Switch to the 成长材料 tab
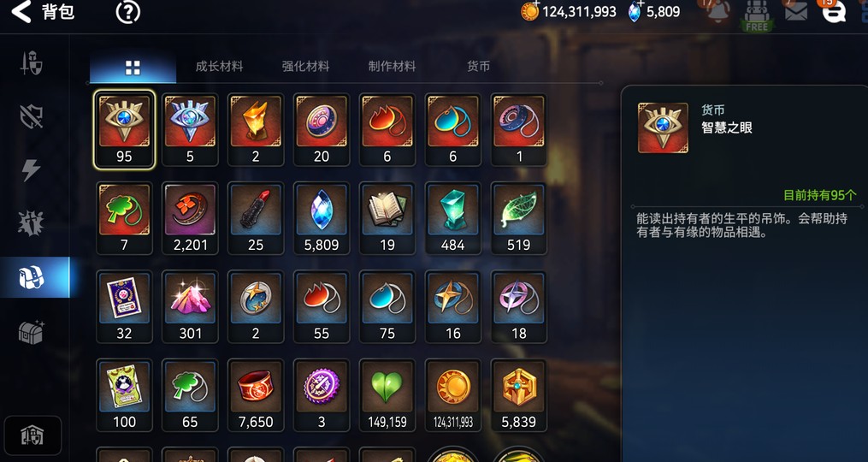This screenshot has width=868, height=462. [x=219, y=67]
